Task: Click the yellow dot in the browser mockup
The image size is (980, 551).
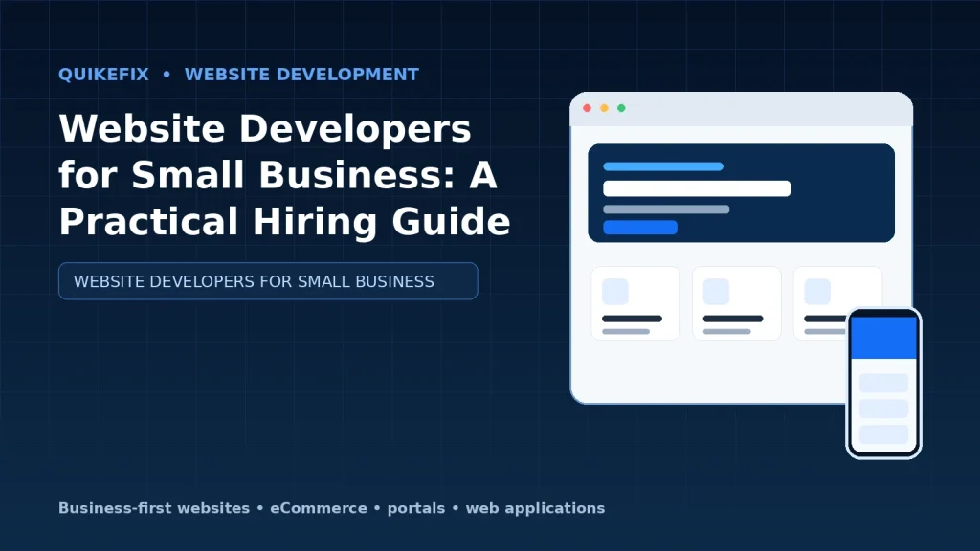Action: pyautogui.click(x=605, y=108)
